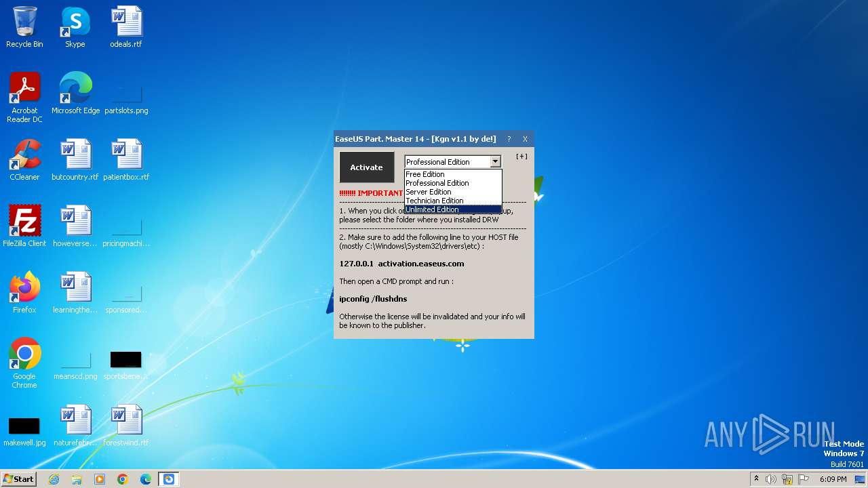This screenshot has width=868, height=488.
Task: Click the Activate button
Action: pyautogui.click(x=366, y=167)
